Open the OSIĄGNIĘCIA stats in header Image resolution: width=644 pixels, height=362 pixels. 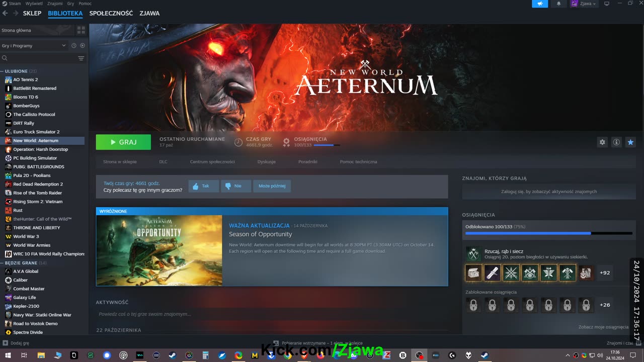[x=312, y=142]
